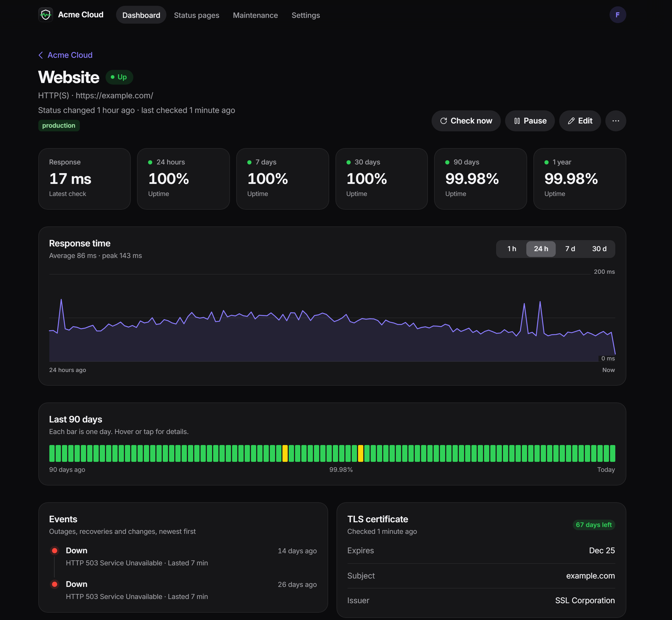This screenshot has height=620, width=672.
Task: Click the red dot of the 26 days ago Down event
Action: tap(55, 584)
